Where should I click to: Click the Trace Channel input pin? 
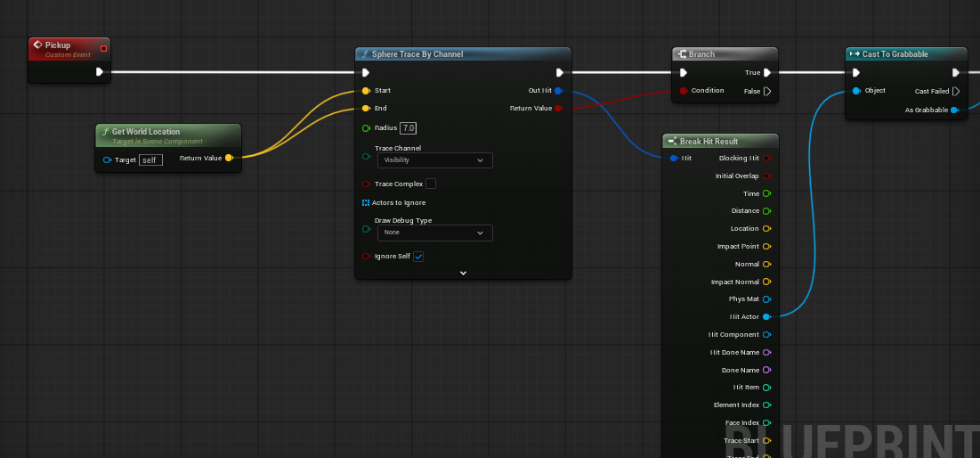tap(366, 157)
